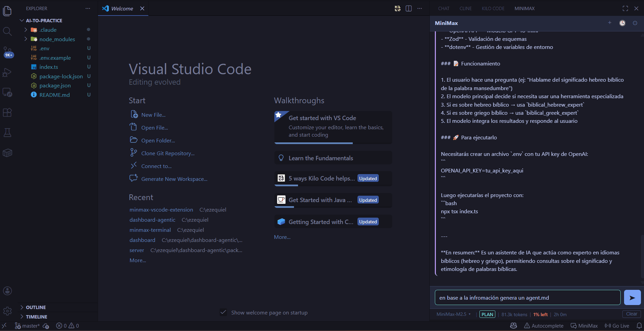This screenshot has height=331, width=644.
Task: Switch to the CHAT panel tab
Action: tap(444, 8)
